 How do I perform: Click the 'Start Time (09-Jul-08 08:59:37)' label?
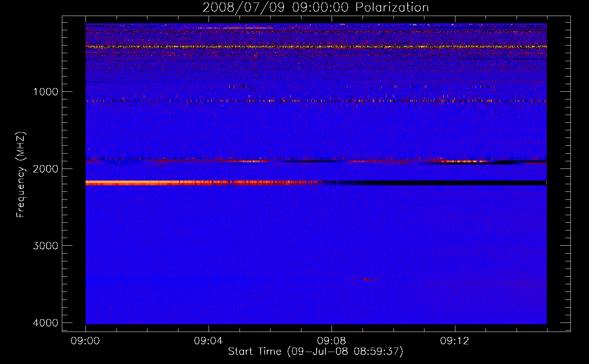point(316,352)
